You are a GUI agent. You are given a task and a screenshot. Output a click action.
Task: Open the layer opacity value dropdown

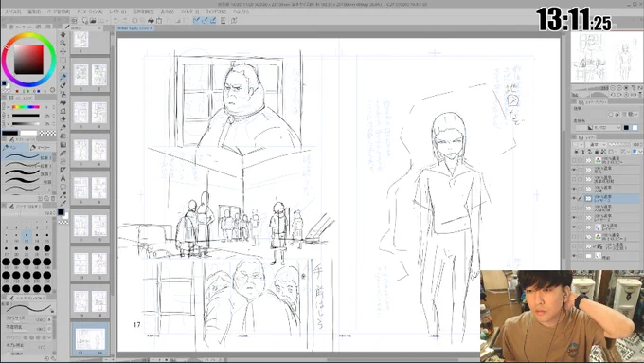tap(637, 145)
